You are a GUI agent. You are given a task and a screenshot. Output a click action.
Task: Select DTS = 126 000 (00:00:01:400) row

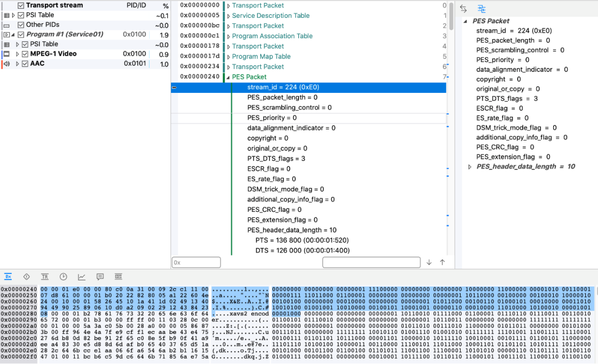pyautogui.click(x=302, y=251)
